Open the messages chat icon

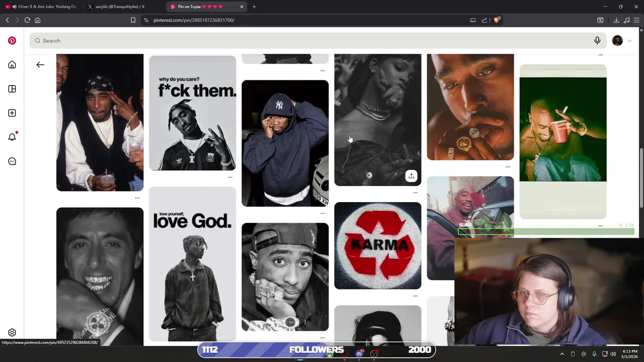coord(12,161)
